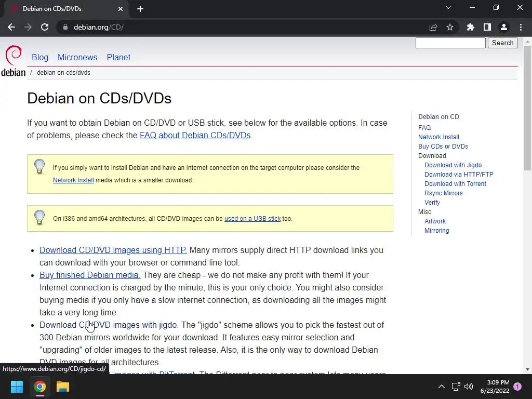
Task: Open File Explorer from taskbar
Action: click(63, 387)
